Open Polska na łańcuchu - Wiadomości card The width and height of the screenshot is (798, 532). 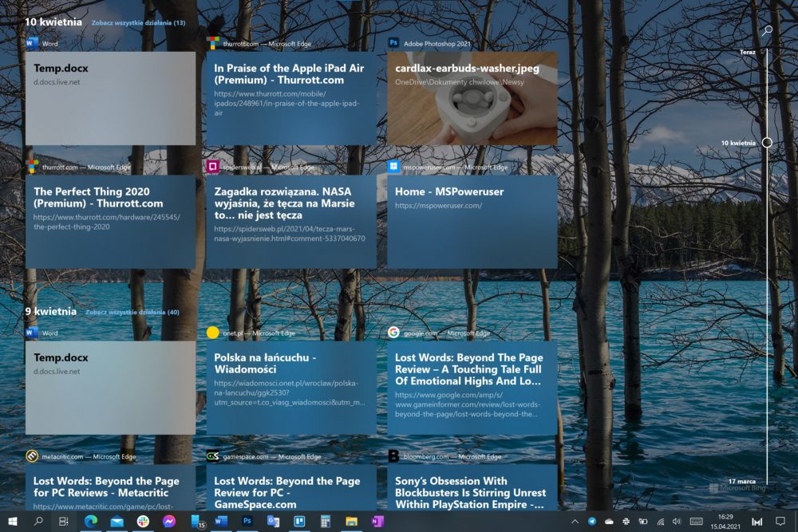pyautogui.click(x=291, y=388)
